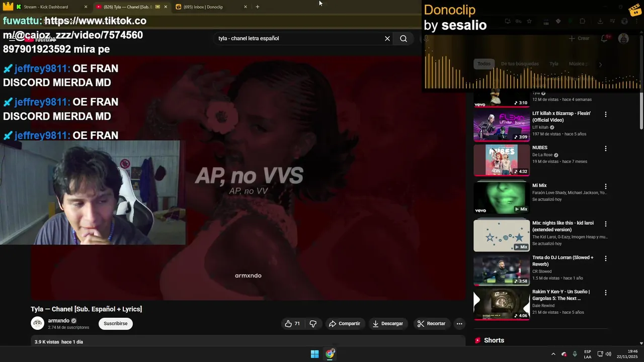This screenshot has width=644, height=362.
Task: Open LIT killah x Bizarrap Flexin' video title
Action: [x=561, y=117]
